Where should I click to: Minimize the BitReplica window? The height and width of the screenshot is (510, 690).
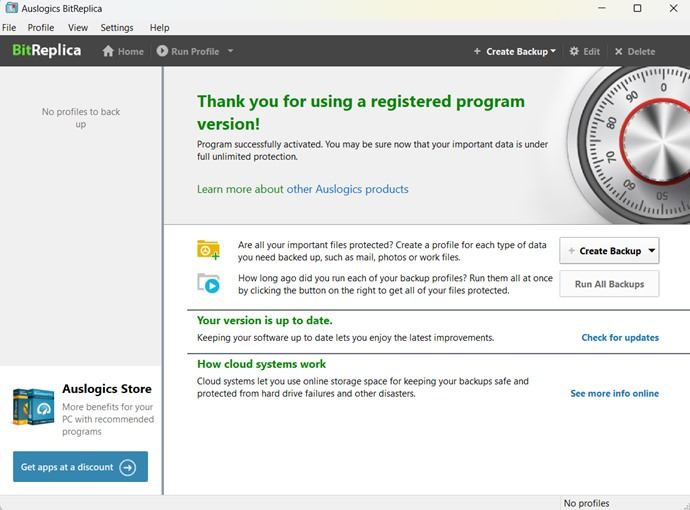(x=602, y=8)
